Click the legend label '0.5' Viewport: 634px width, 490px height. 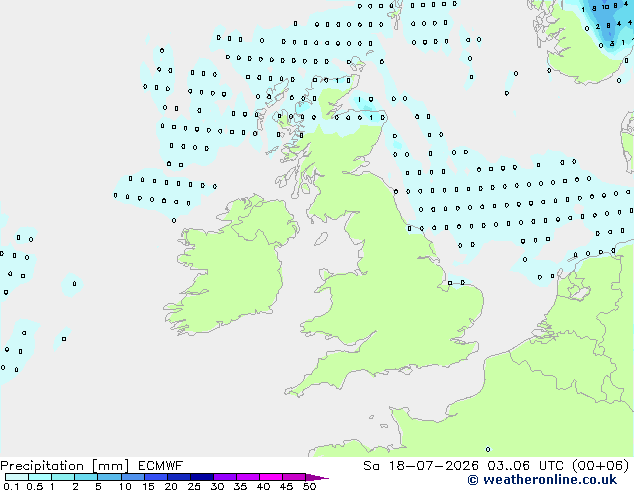(34, 486)
